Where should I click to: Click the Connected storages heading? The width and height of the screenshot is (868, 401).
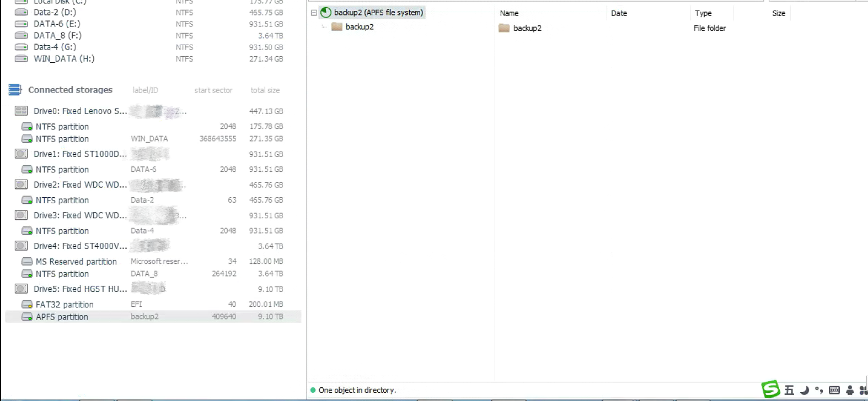70,90
